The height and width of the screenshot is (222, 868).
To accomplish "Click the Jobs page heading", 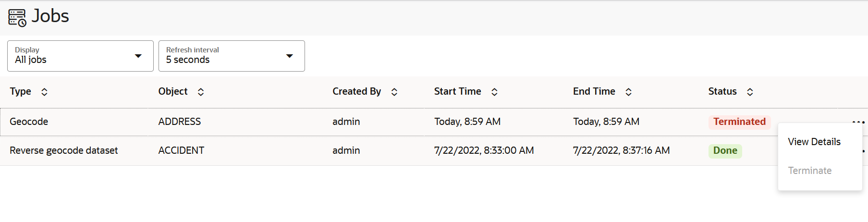I will (x=50, y=16).
